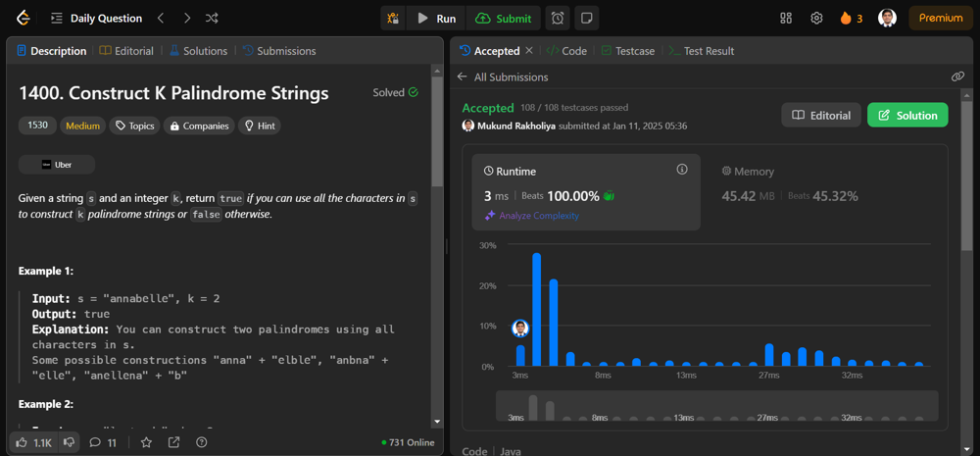
Task: Reveal the Hint section
Action: pyautogui.click(x=260, y=126)
